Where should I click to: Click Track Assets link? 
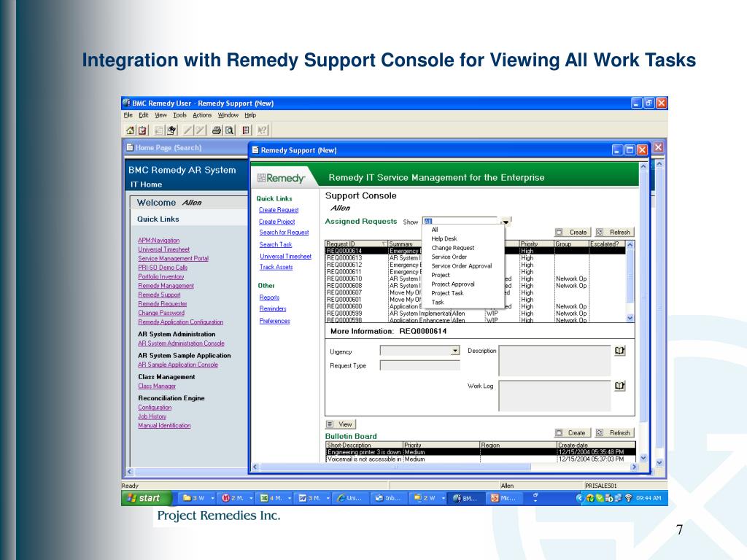tap(276, 267)
